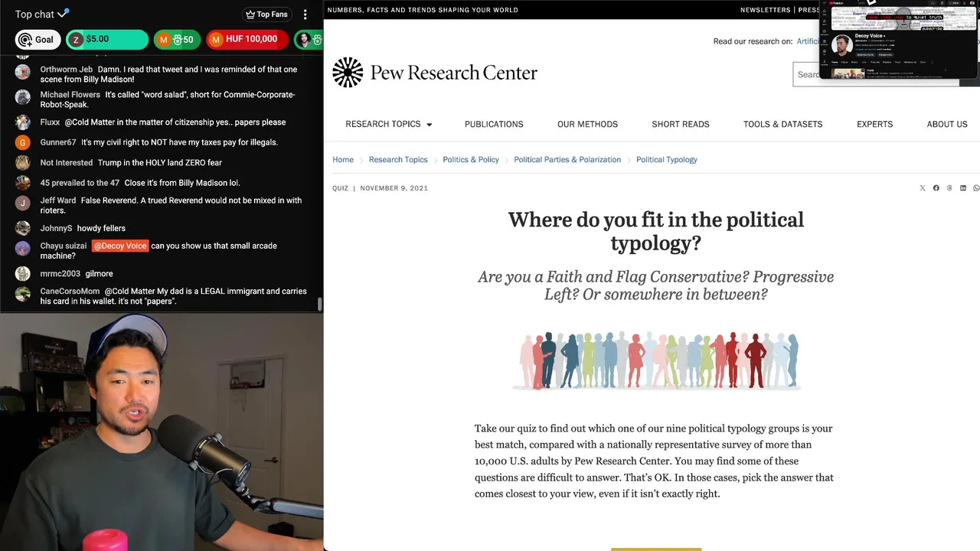Screen dimensions: 980x551
Task: Open the Our Methods menu item
Action: (x=587, y=124)
